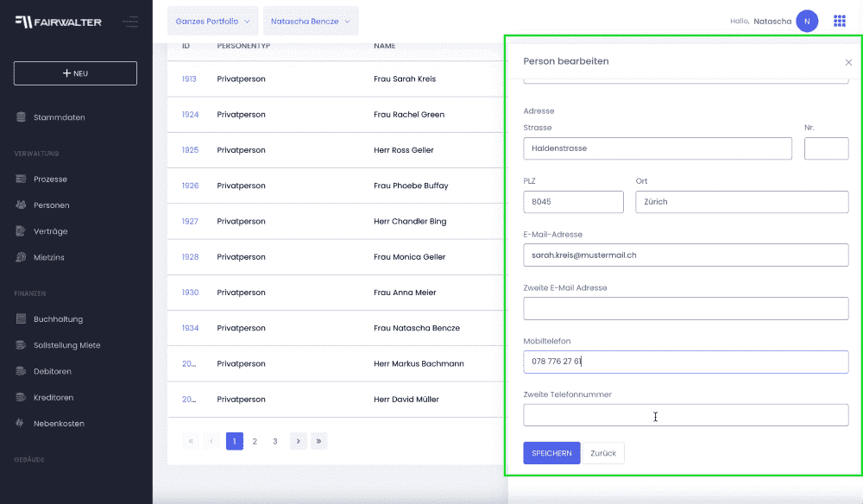Close the Person bearbeiten panel
863x504 pixels.
(x=848, y=62)
